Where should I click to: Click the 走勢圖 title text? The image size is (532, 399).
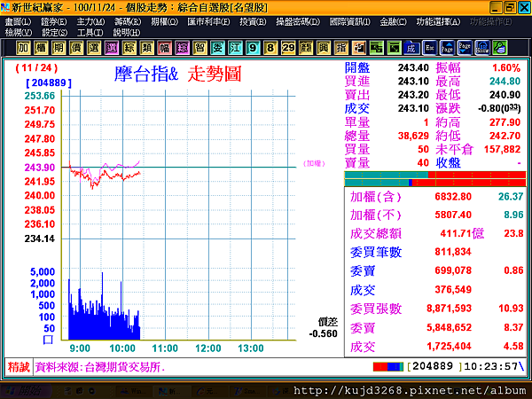[215, 74]
